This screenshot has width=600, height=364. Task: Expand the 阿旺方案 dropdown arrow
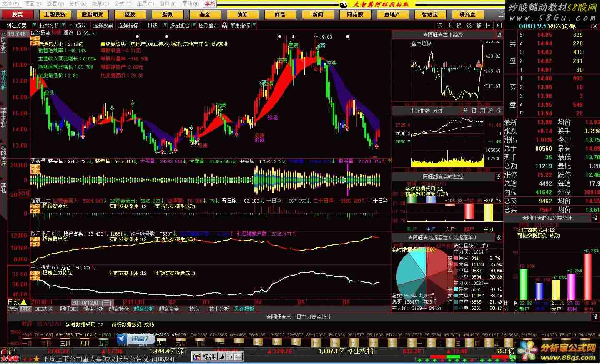coord(35,25)
